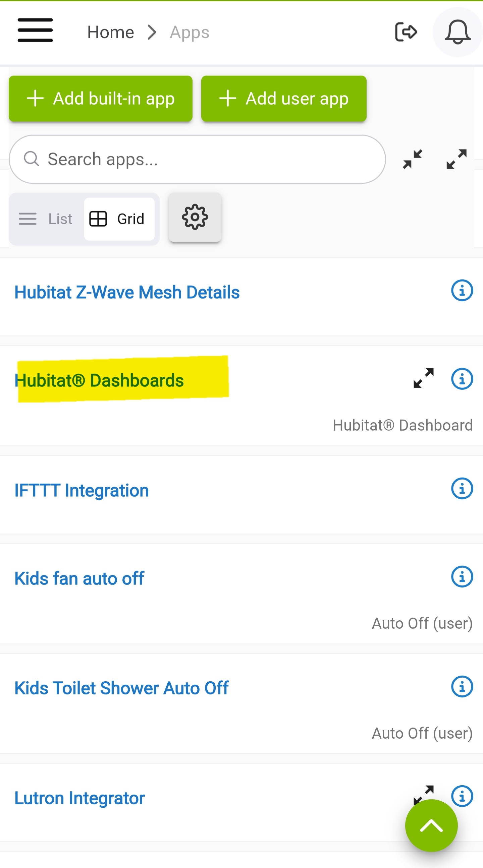Show info for Kids Toilet Shower Auto Off
Image resolution: width=483 pixels, height=868 pixels.
462,686
